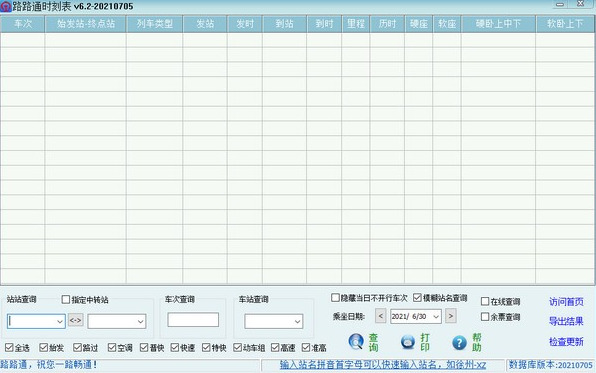Click the 车次查询 train number field
Image resolution: width=596 pixels, height=373 pixels.
click(193, 320)
